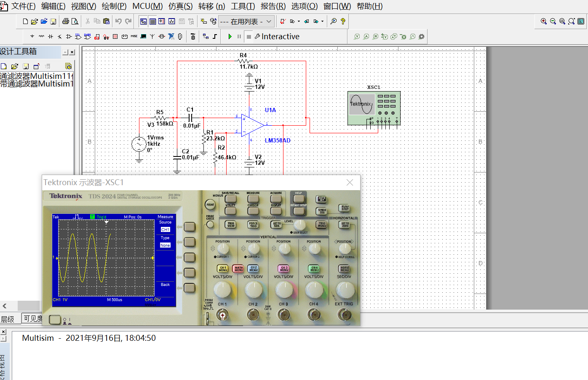This screenshot has height=380, width=588.
Task: Click the SET TO 50% trigger button
Action: pos(277,224)
